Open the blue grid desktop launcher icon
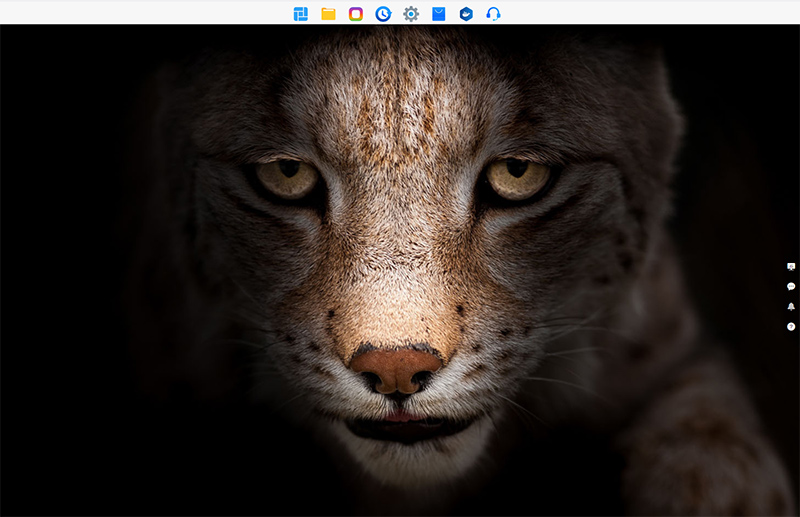 pyautogui.click(x=301, y=14)
